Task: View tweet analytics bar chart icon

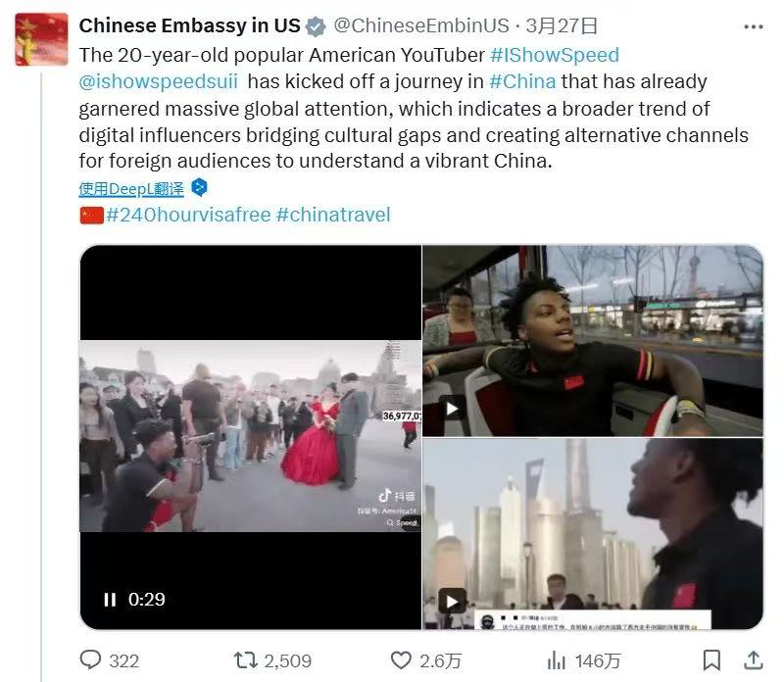Action: click(556, 660)
